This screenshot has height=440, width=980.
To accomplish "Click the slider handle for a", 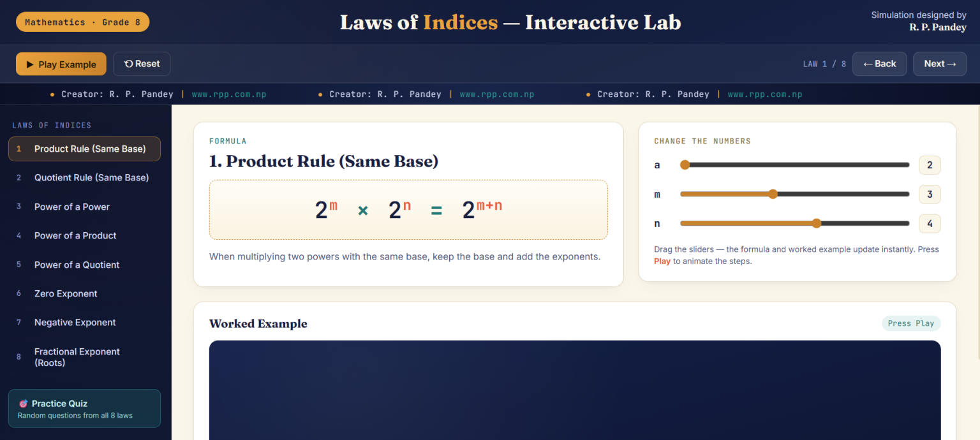I will click(x=685, y=165).
